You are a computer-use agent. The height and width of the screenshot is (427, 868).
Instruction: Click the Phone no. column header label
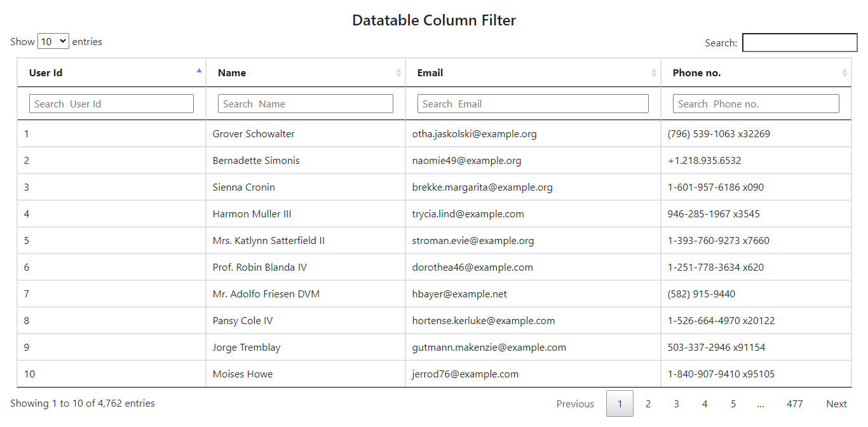click(x=697, y=72)
